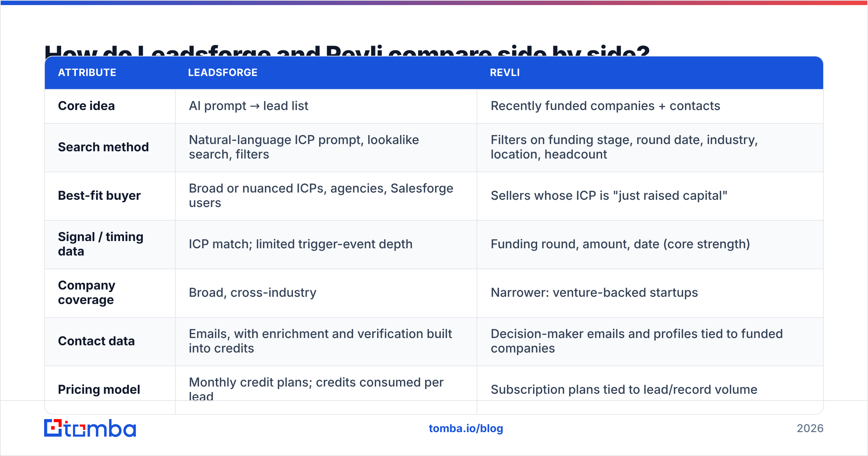868x456 pixels.
Task: Select the 'Best-fit buyer' row label
Action: coord(99,195)
